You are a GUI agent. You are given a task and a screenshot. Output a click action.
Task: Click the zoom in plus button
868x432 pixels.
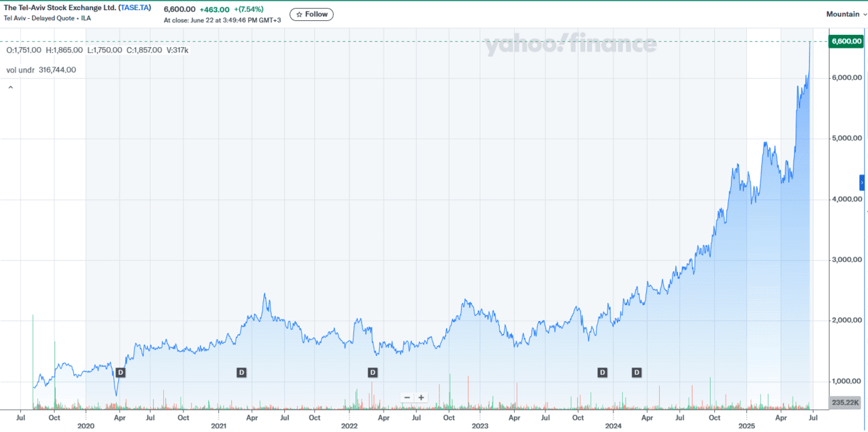click(x=421, y=398)
